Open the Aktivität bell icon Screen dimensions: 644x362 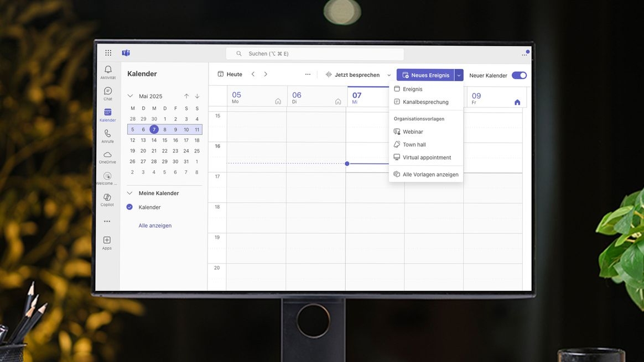pyautogui.click(x=108, y=70)
